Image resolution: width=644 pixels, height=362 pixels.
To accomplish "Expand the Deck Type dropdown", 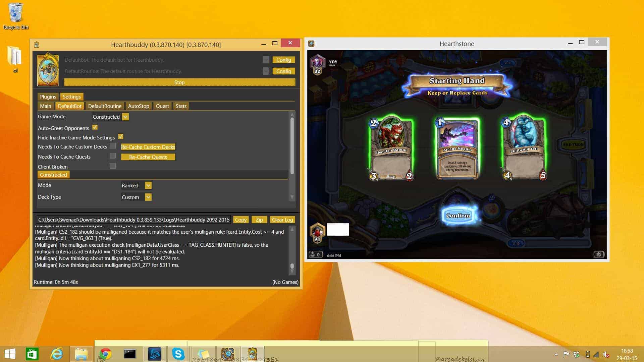I will click(148, 197).
